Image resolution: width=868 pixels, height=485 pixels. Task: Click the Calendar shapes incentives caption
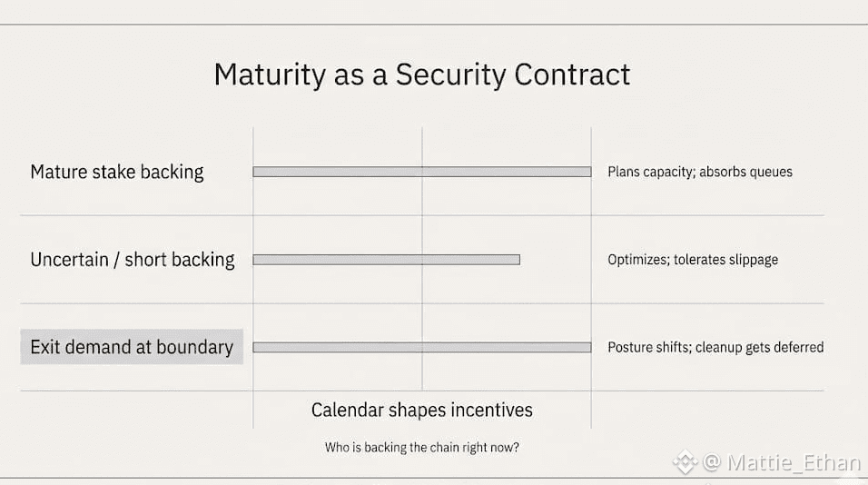[x=422, y=411]
